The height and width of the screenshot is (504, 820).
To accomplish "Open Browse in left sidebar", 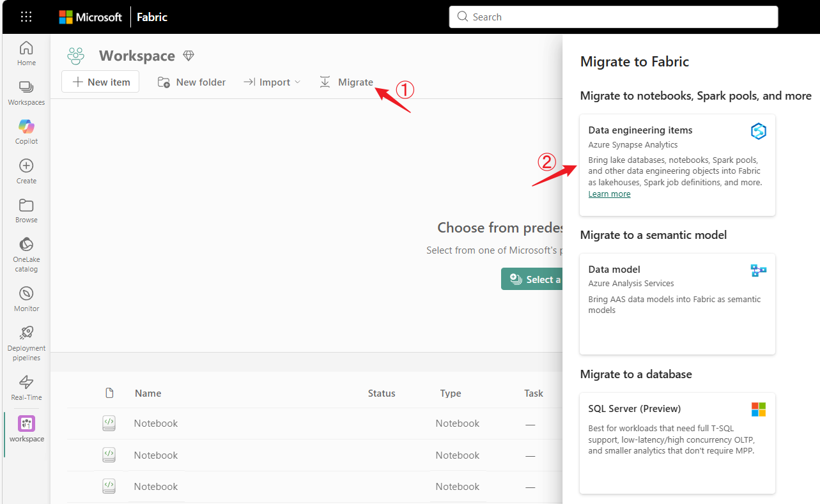I will (26, 211).
